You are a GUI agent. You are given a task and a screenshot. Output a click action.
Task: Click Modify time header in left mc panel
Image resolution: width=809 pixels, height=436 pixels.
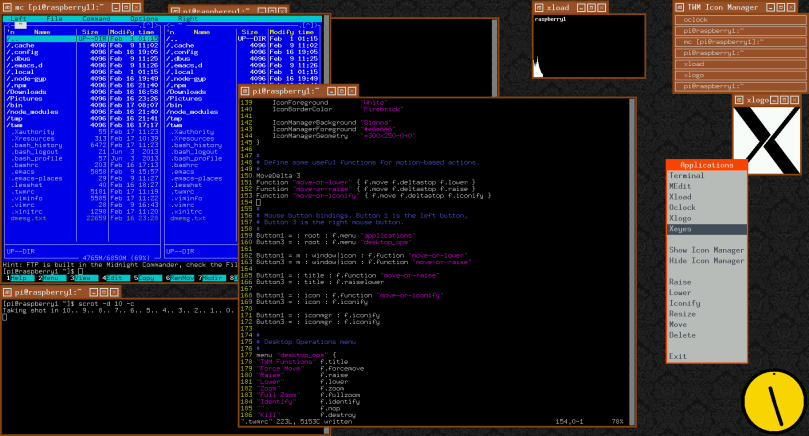click(x=134, y=32)
